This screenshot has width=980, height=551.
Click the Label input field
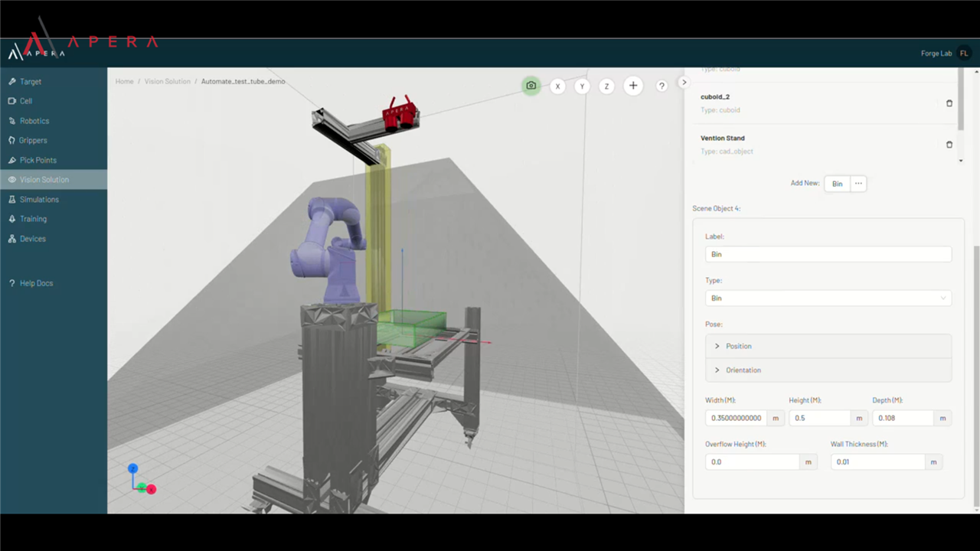828,254
